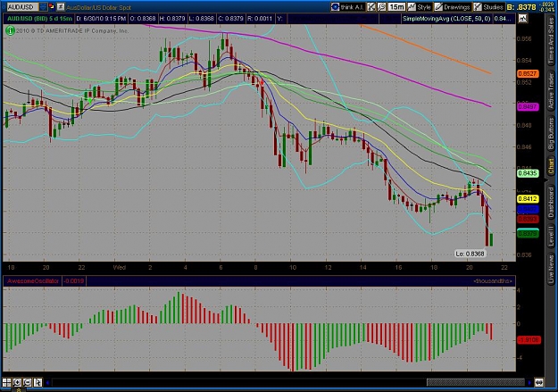Click the horizontal scrollbar thumb
Viewport: 558px width, 392px height.
click(x=476, y=382)
